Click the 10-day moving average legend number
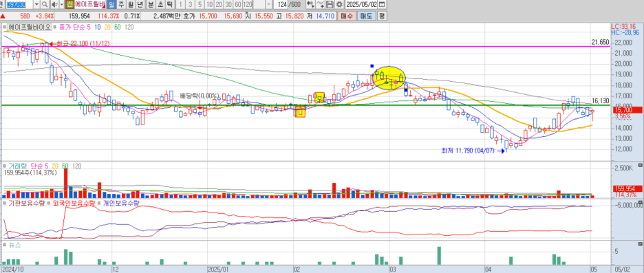The height and width of the screenshot is (273, 644). click(98, 27)
